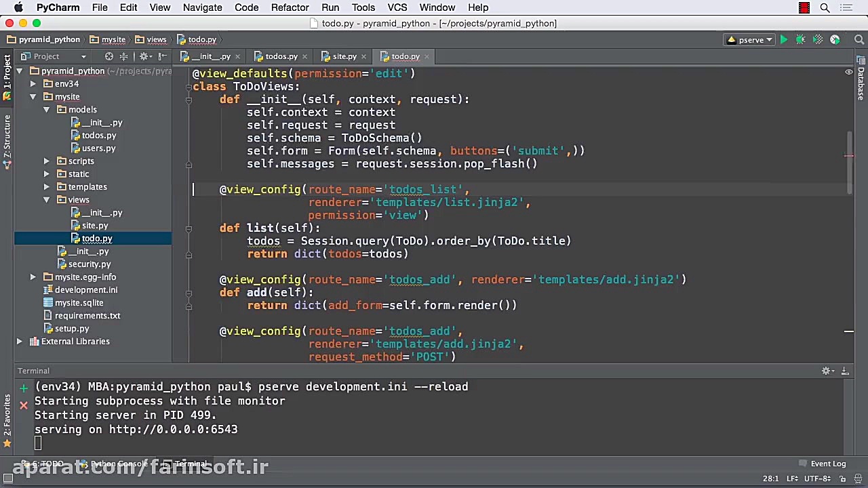Viewport: 868px width, 488px height.
Task: Hide the Project tool window
Action: pos(163,56)
